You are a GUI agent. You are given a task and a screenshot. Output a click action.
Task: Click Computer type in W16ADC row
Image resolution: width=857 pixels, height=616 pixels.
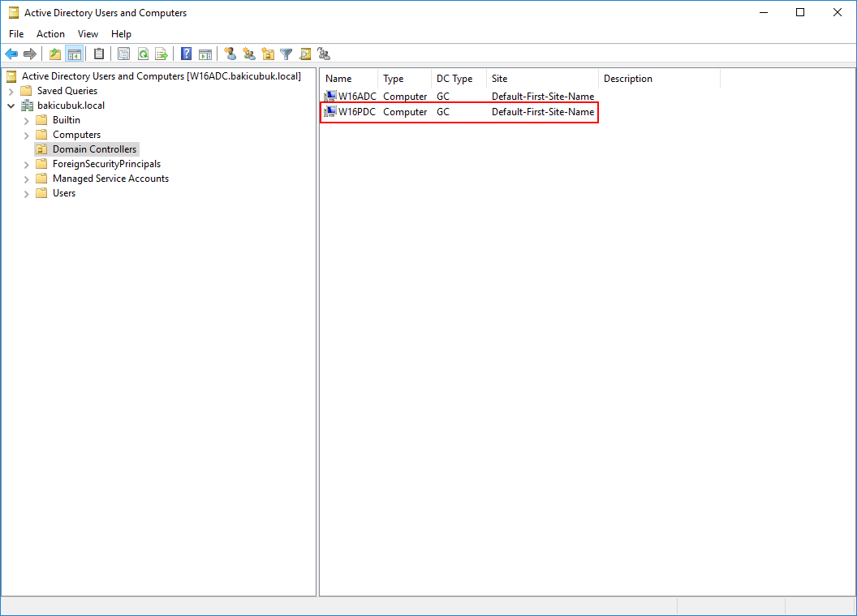(405, 97)
